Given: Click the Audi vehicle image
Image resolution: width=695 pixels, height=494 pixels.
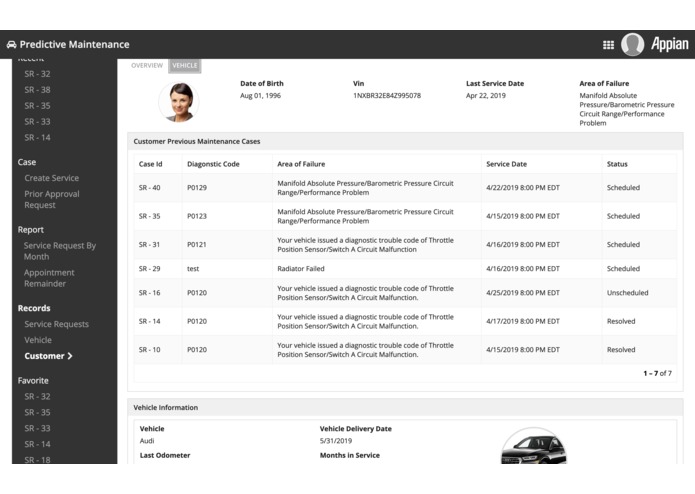Looking at the screenshot, I should (x=534, y=447).
